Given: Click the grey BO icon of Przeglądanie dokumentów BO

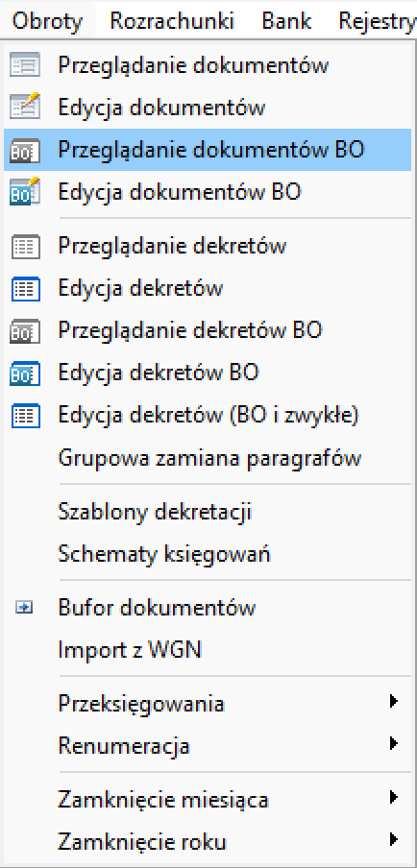Looking at the screenshot, I should [x=25, y=150].
